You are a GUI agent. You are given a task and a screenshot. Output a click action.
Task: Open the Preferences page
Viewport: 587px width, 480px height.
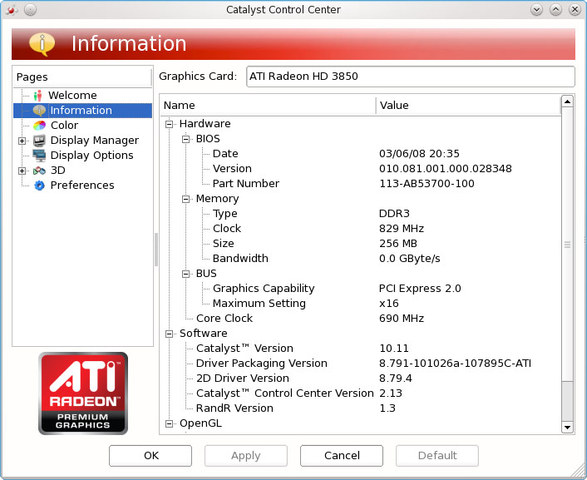pos(82,185)
